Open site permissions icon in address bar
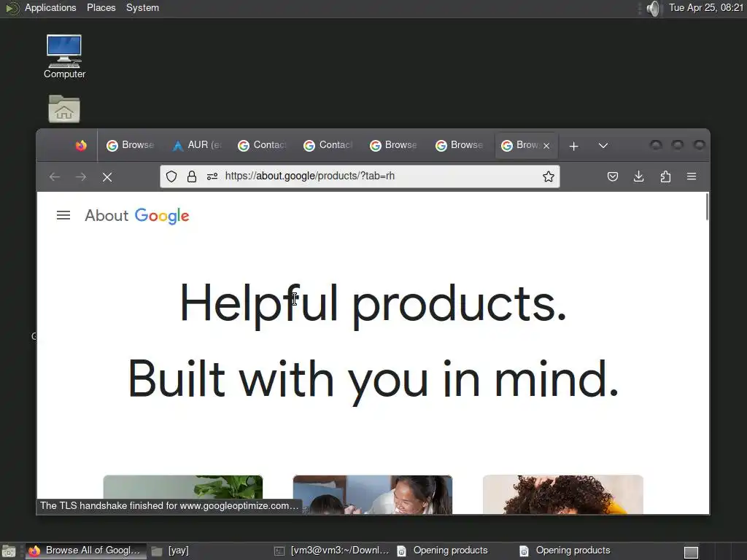The width and height of the screenshot is (747, 560). pos(212,176)
